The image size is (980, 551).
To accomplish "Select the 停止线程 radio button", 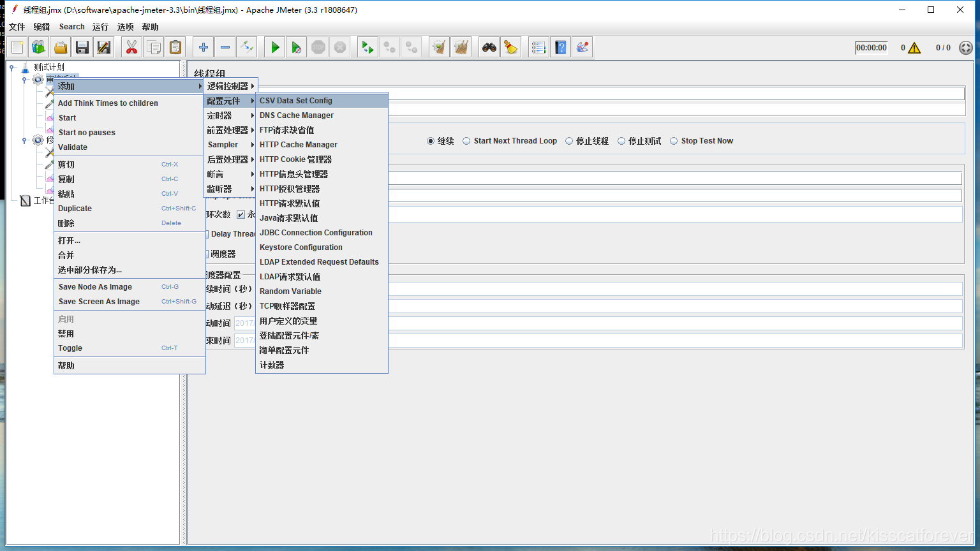I will click(569, 141).
